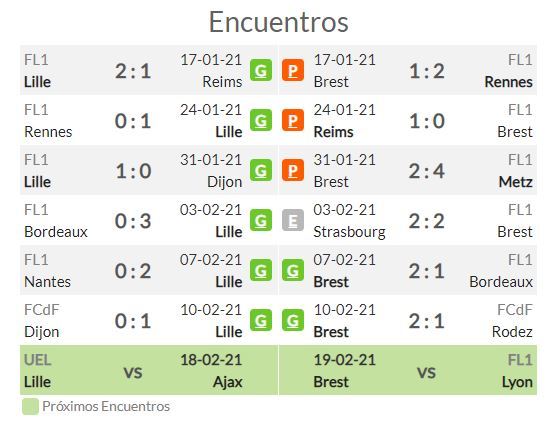
Task: Click the Próximos Encuentros green legend swatch
Action: click(30, 406)
